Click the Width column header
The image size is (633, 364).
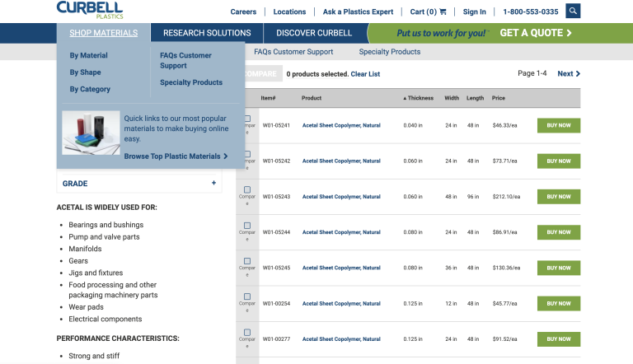[x=452, y=98]
